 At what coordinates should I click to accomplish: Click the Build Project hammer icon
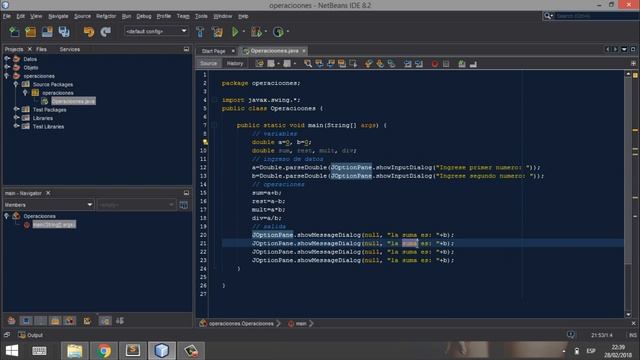click(200, 32)
